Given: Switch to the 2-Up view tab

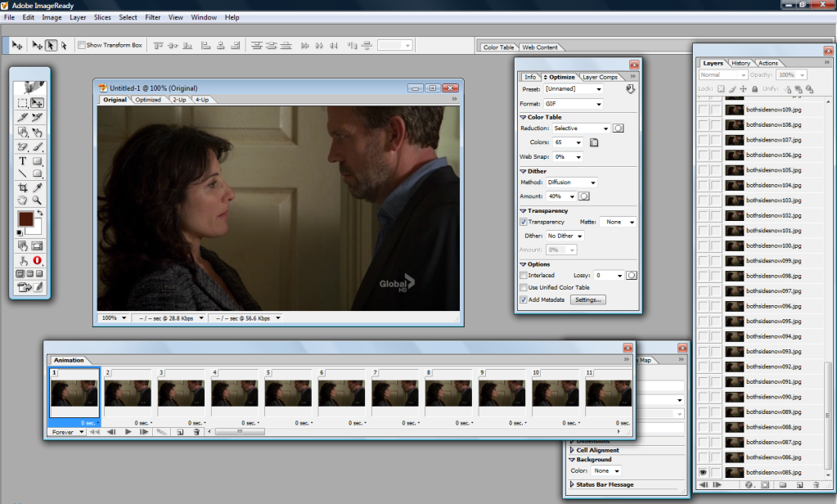Looking at the screenshot, I should tap(179, 100).
